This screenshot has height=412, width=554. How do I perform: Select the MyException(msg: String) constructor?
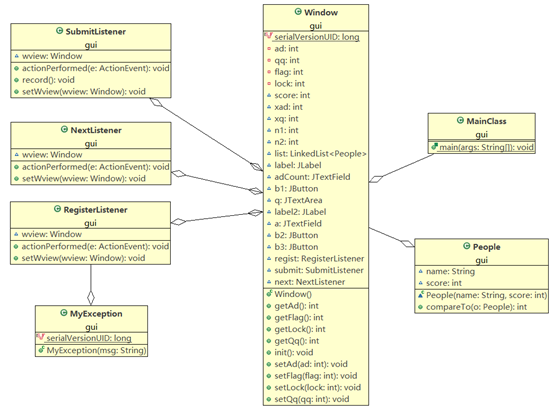(96, 350)
